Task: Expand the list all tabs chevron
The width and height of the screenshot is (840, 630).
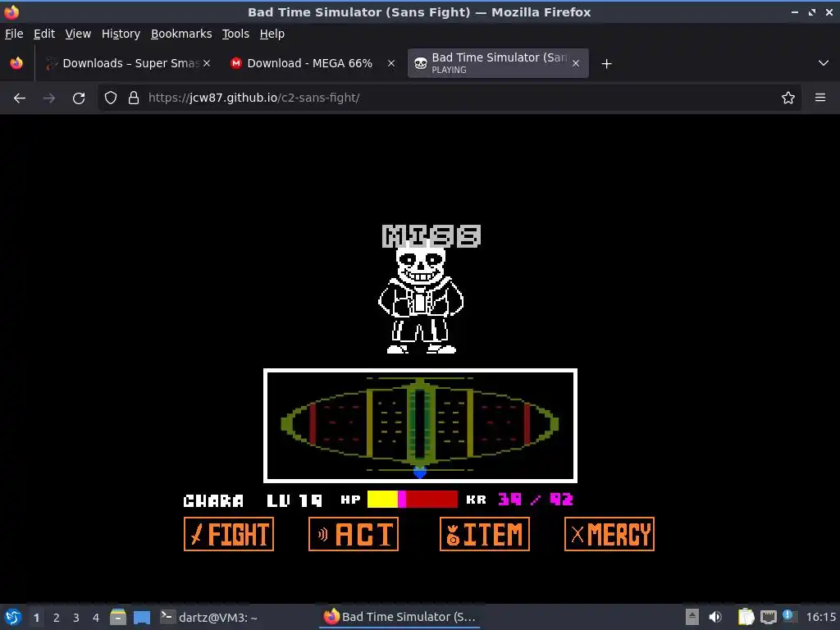Action: coord(824,63)
